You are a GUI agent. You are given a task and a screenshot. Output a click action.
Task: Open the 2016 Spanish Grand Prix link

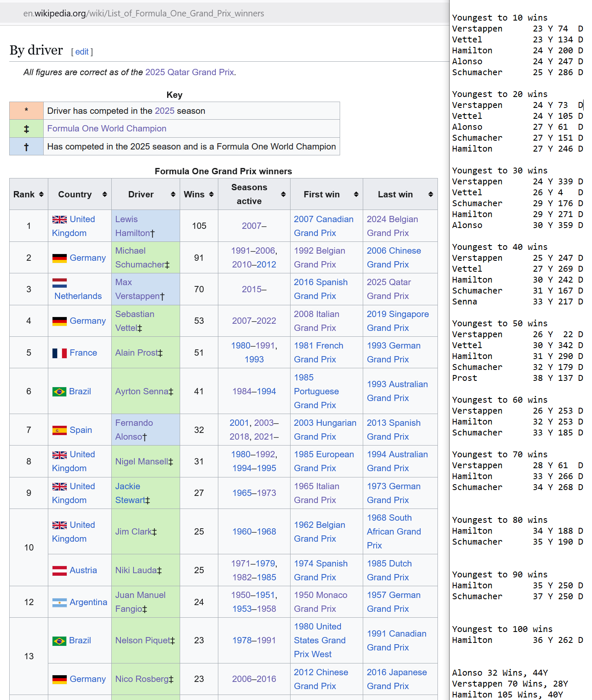321,289
